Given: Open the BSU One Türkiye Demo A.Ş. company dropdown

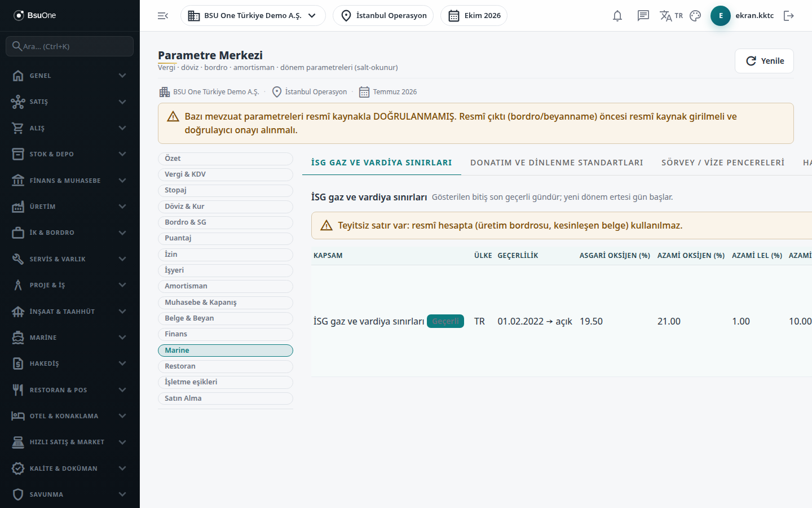Looking at the screenshot, I should (x=253, y=16).
